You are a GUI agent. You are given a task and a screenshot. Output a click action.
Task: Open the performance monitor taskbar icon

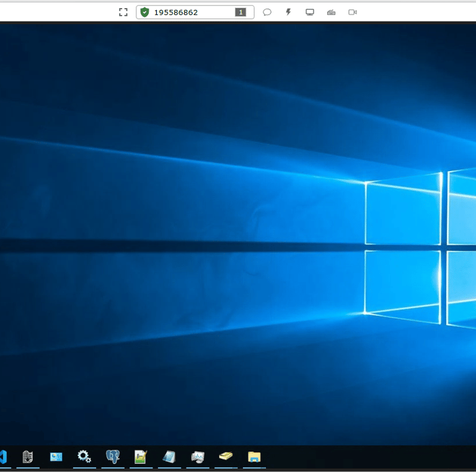(x=198, y=457)
